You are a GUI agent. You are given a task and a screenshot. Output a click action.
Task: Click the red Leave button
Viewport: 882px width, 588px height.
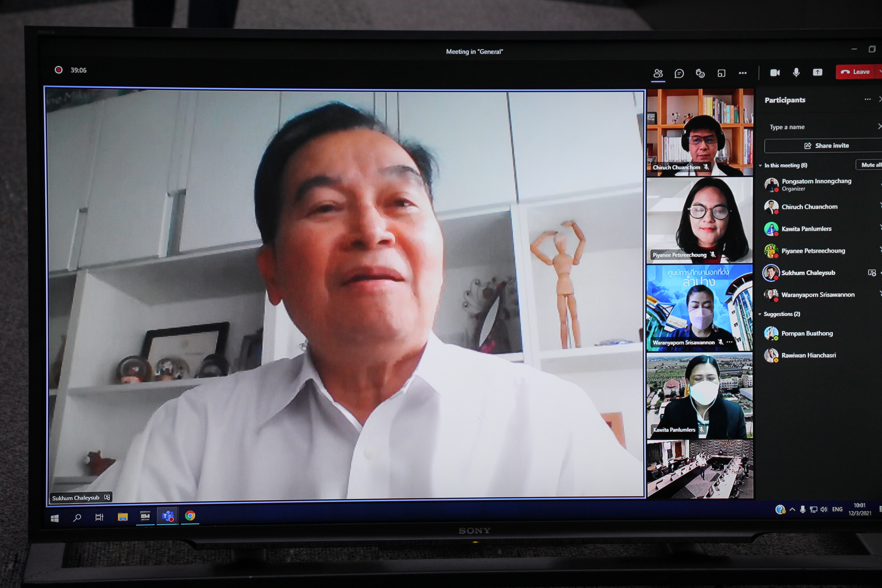pyautogui.click(x=855, y=72)
